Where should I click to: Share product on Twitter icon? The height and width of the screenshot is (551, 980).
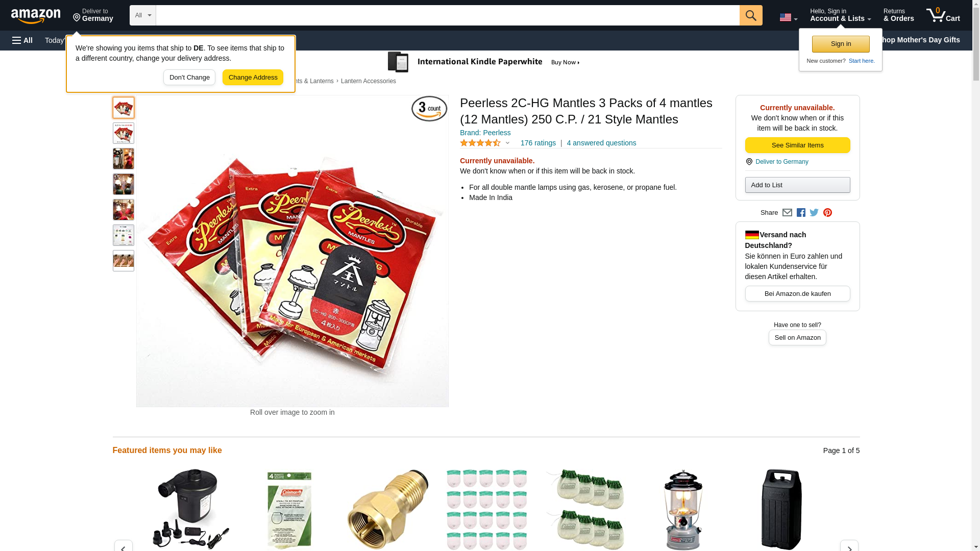pyautogui.click(x=814, y=213)
